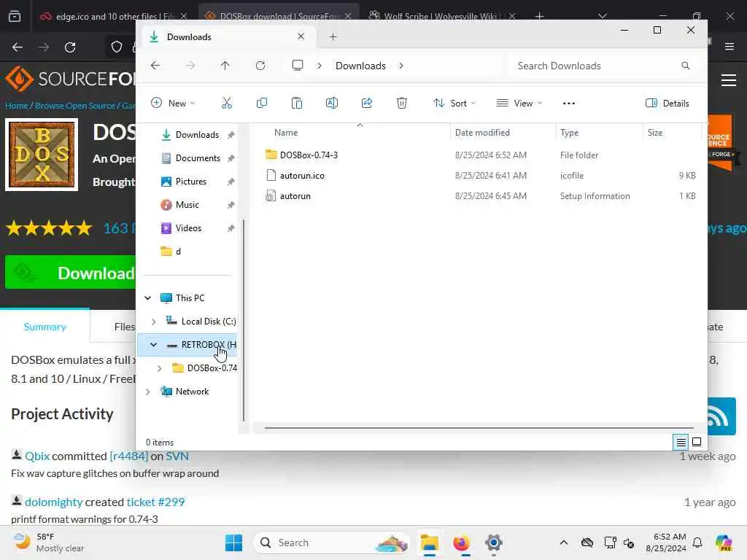The image size is (747, 560).
Task: Select Videos in Quick access
Action: pos(190,228)
